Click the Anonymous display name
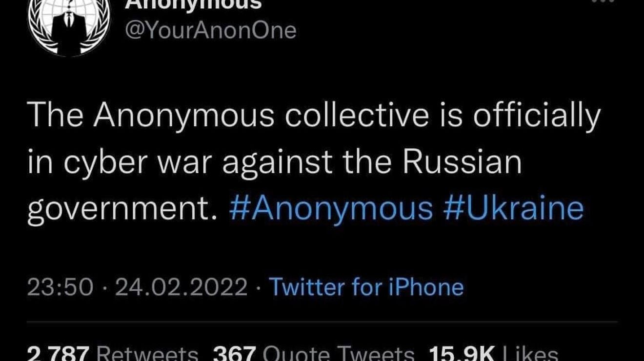644x361 pixels. [x=194, y=4]
